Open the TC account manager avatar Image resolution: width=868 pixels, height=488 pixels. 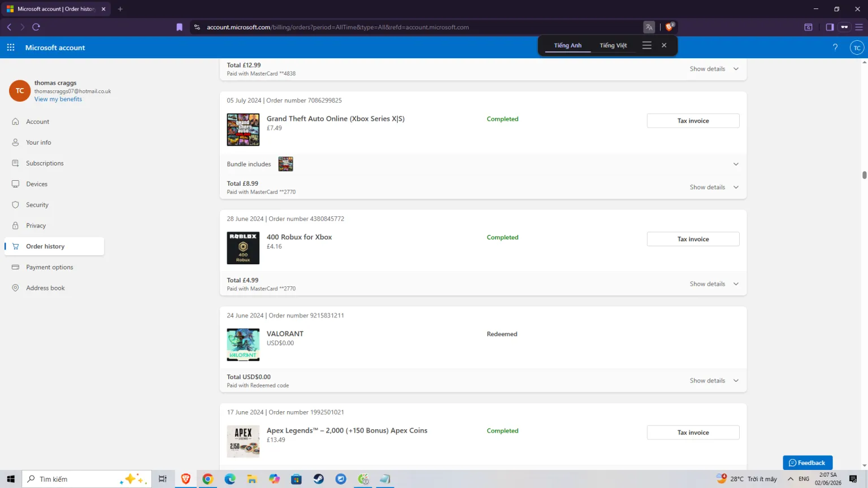pyautogui.click(x=857, y=47)
